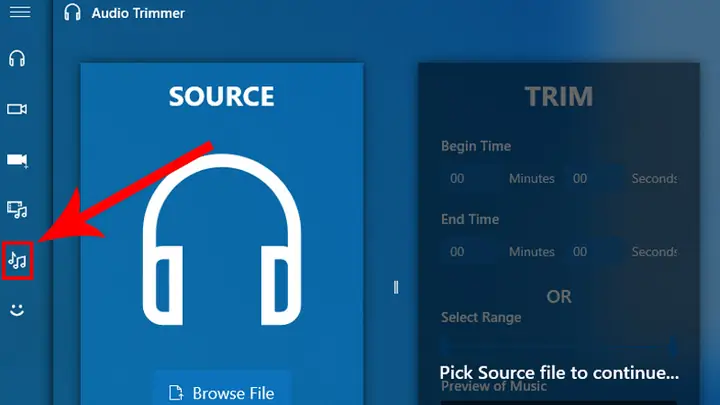Select the filled video camera plus icon

coord(17,160)
